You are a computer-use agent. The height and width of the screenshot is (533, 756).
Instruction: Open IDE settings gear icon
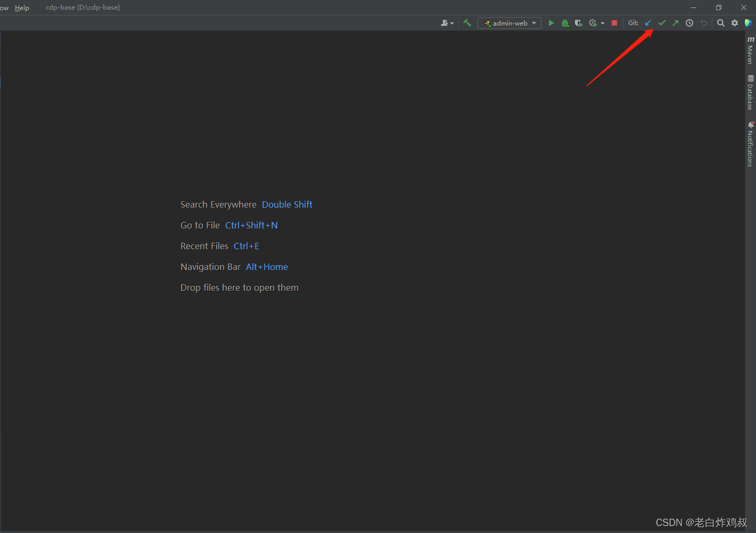click(x=735, y=23)
